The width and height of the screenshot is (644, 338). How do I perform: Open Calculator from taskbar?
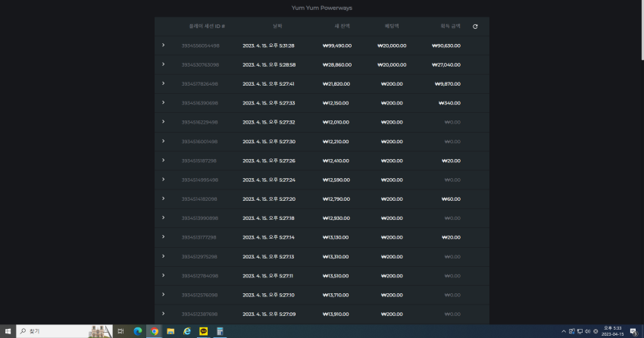pos(220,331)
